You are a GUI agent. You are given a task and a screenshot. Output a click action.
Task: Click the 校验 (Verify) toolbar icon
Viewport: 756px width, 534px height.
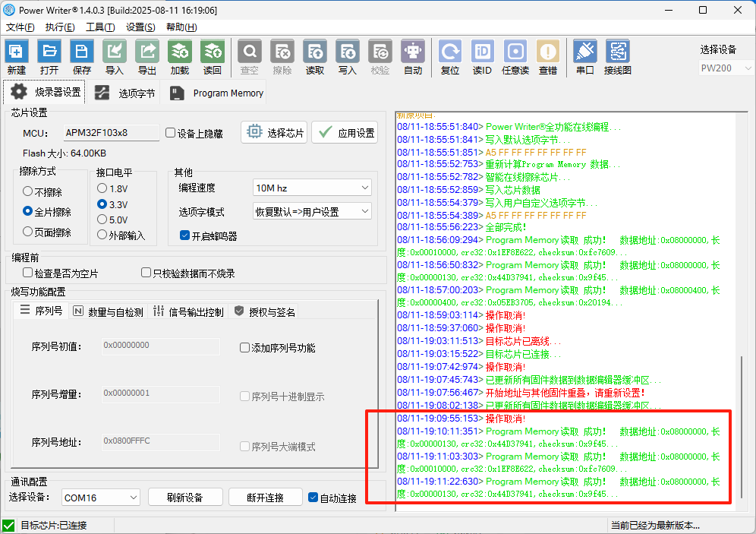pos(380,58)
